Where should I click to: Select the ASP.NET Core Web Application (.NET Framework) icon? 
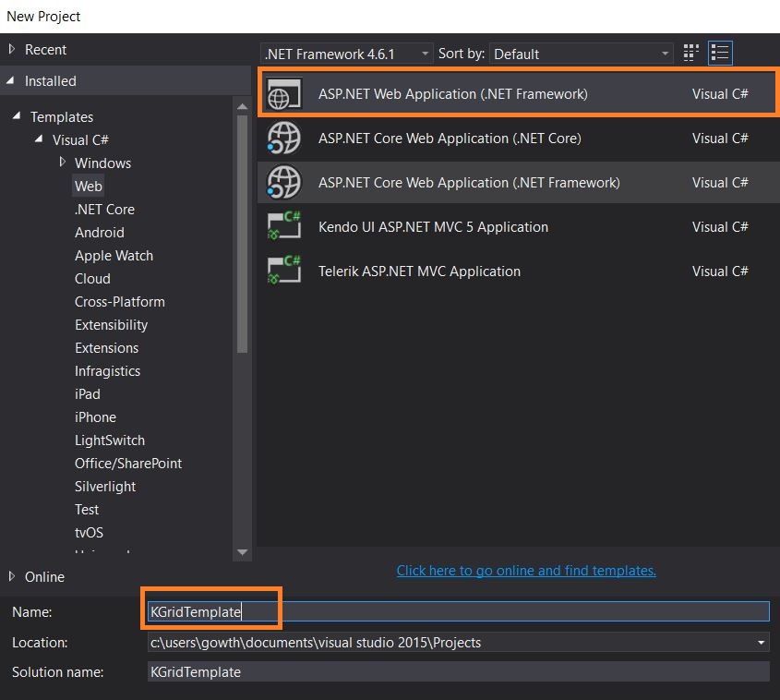coord(282,182)
